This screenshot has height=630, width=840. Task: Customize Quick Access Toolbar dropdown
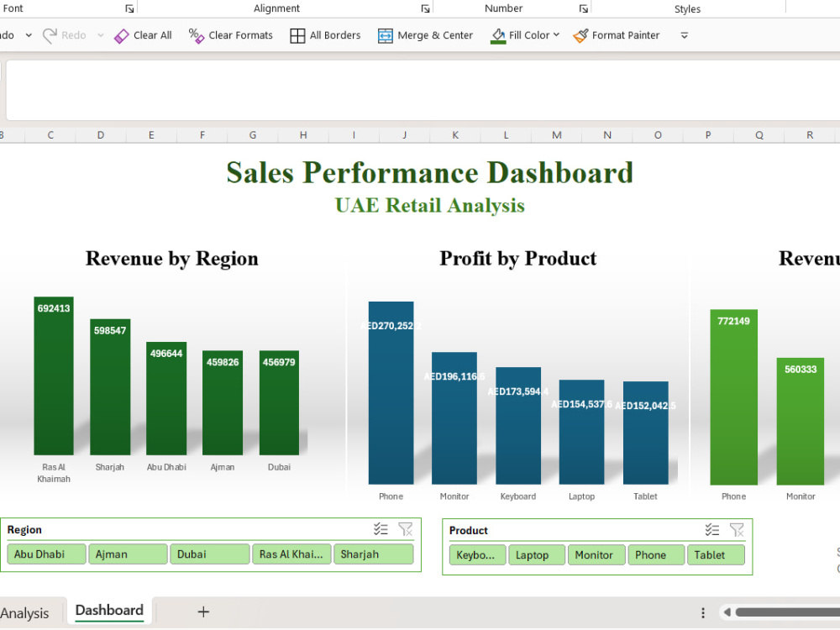pos(684,35)
